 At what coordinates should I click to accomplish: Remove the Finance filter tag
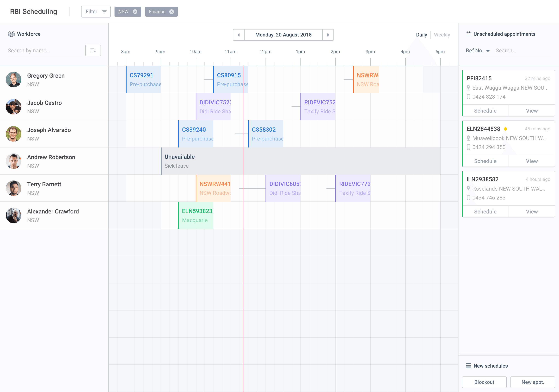pyautogui.click(x=172, y=12)
